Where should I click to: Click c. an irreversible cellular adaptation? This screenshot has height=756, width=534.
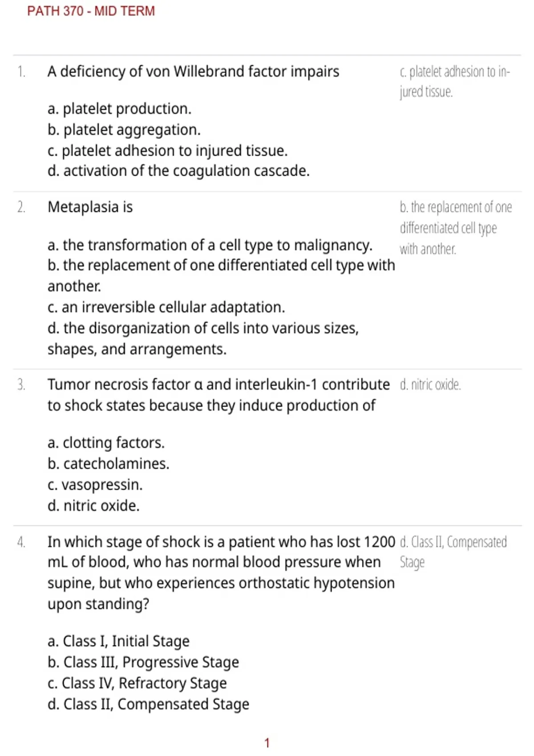pos(166,307)
